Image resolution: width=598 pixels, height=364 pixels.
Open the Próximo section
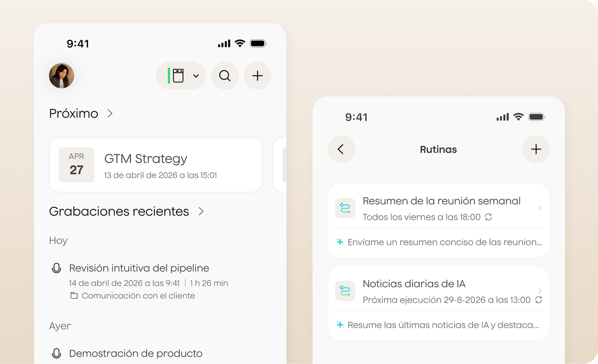(81, 114)
